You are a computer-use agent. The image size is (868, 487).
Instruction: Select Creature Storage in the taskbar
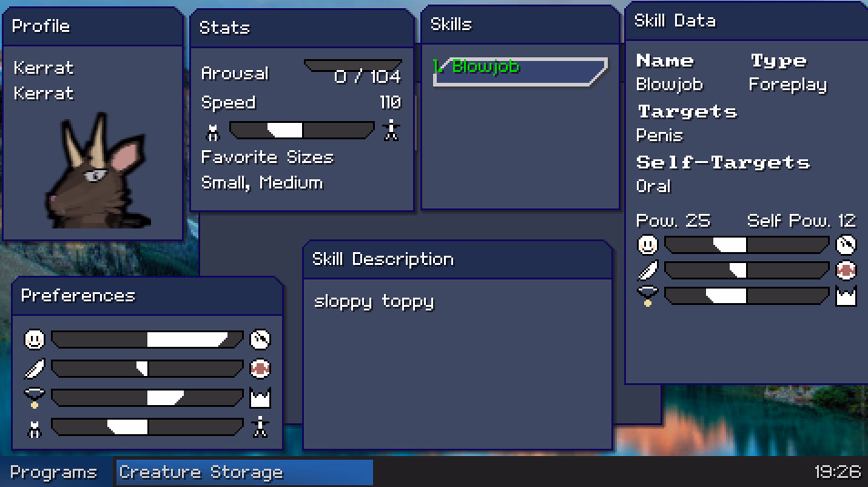click(244, 472)
